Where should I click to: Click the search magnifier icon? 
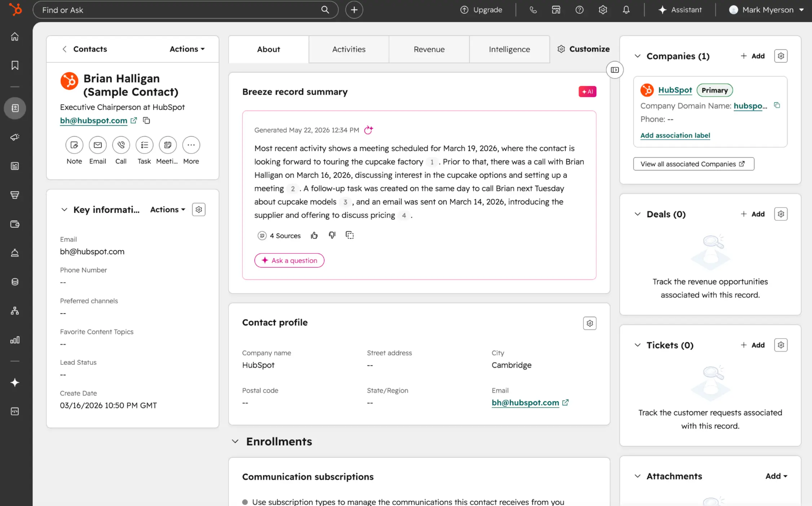(325, 10)
